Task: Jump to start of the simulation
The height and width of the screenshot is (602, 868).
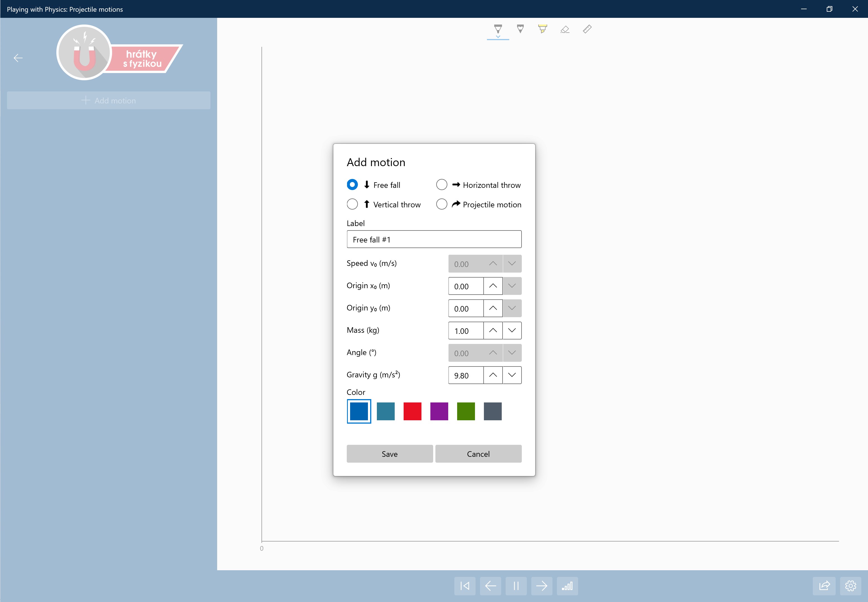Action: pyautogui.click(x=465, y=586)
